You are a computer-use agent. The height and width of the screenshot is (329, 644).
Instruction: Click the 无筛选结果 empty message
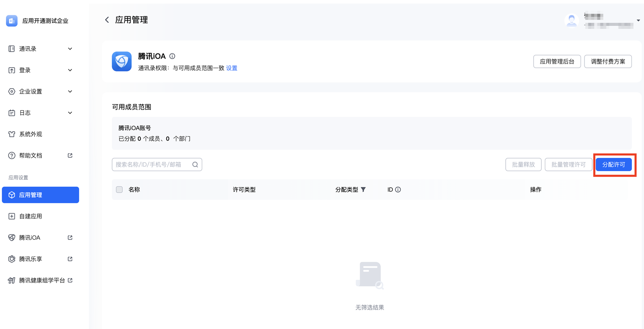click(370, 307)
